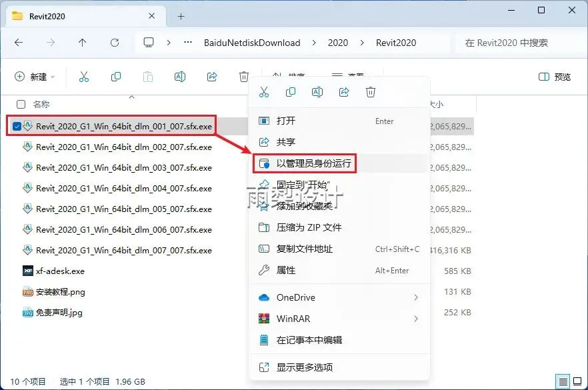Toggle the 预览 preview pane
The image size is (588, 390).
(x=555, y=77)
